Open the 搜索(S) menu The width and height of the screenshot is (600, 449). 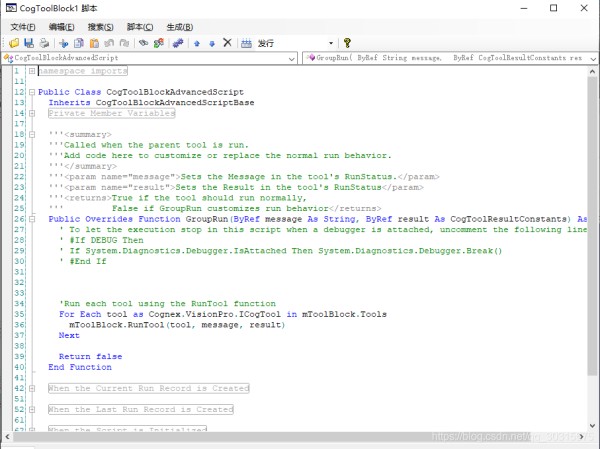(x=100, y=27)
